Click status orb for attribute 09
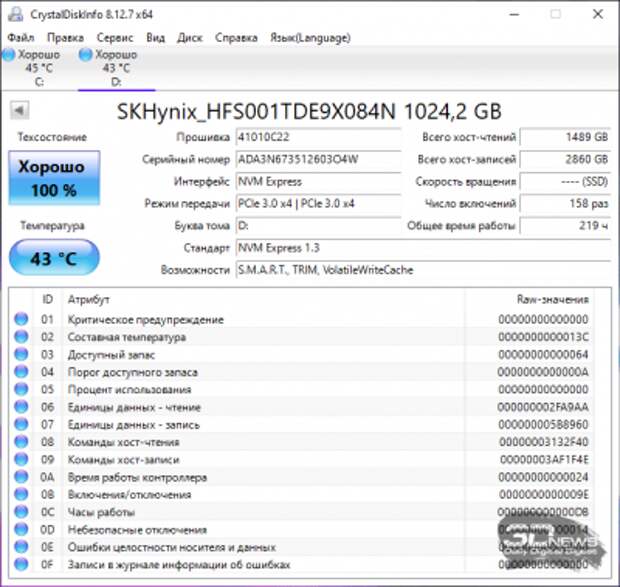This screenshot has height=587, width=620. pyautogui.click(x=21, y=459)
